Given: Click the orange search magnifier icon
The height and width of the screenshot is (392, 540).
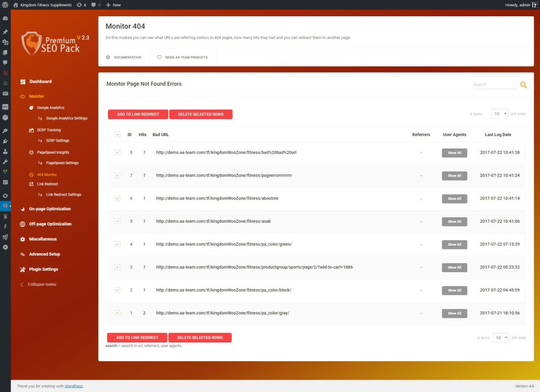Looking at the screenshot, I should (x=523, y=85).
